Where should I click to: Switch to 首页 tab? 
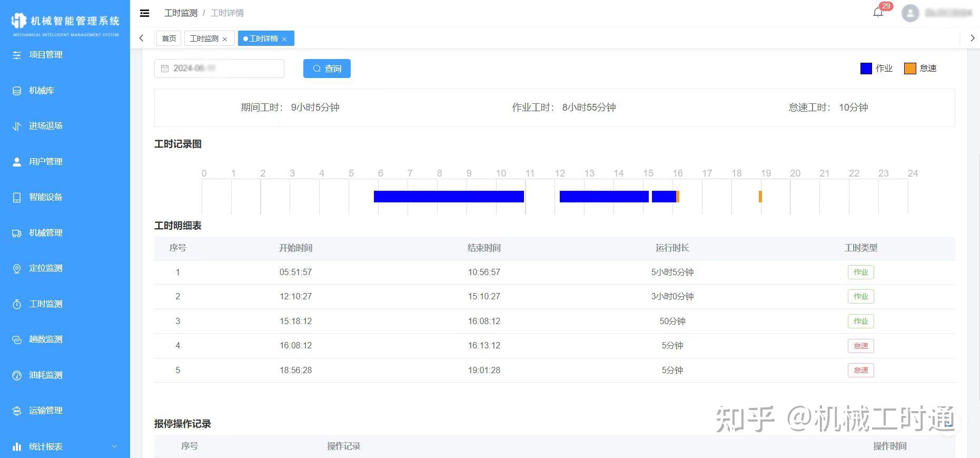point(169,38)
